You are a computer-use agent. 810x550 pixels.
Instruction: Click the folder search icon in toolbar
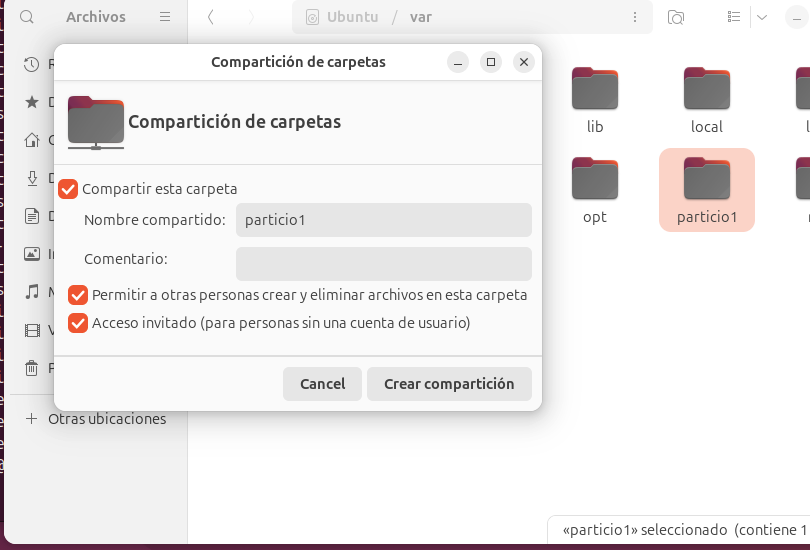pyautogui.click(x=676, y=17)
